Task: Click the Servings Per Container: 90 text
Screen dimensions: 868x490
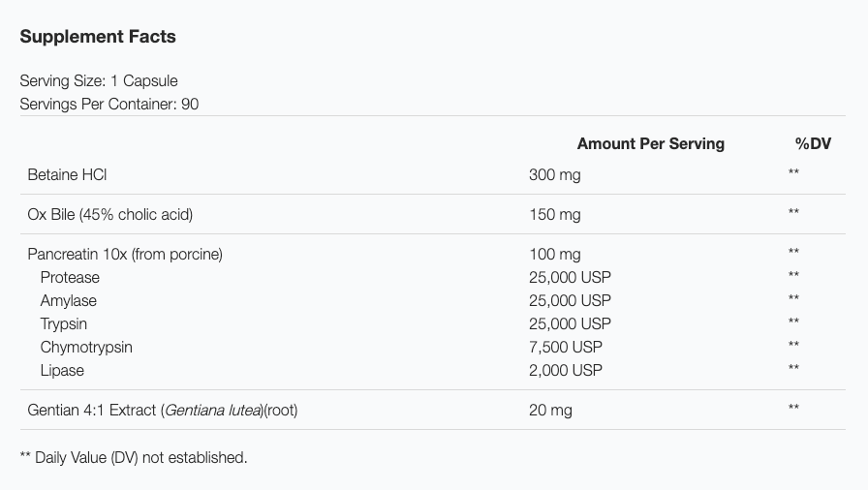Action: [109, 104]
